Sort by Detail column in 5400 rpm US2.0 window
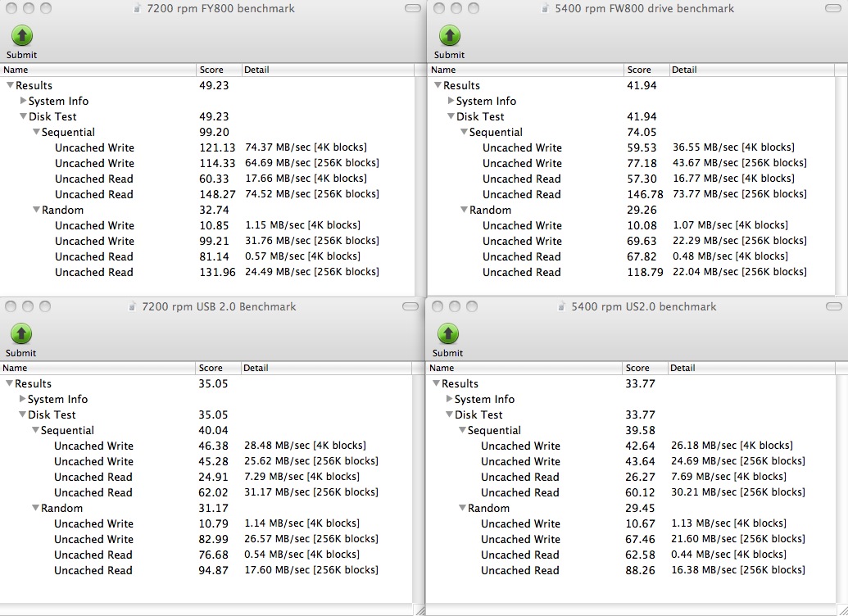Screen dimensions: 848x616 click(751, 368)
